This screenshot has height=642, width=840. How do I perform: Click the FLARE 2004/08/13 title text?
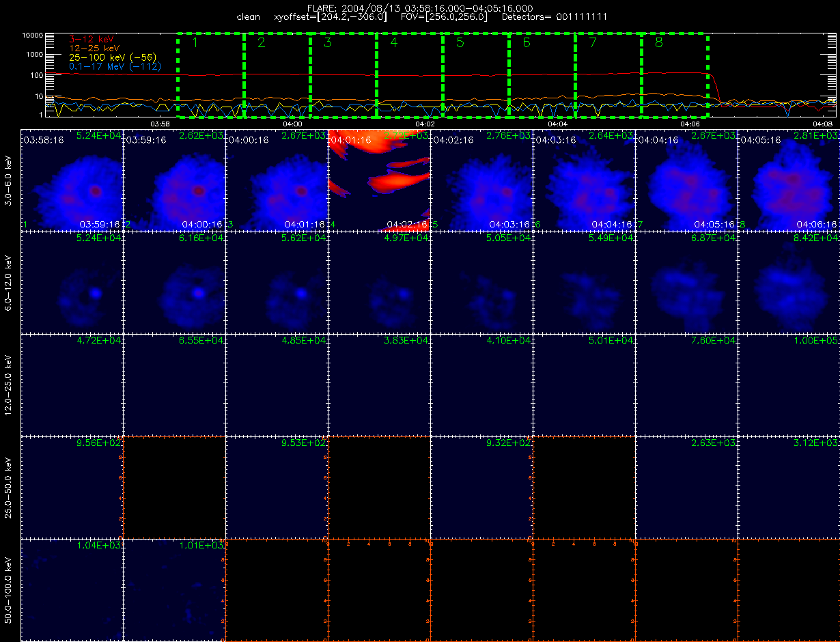tap(419, 8)
